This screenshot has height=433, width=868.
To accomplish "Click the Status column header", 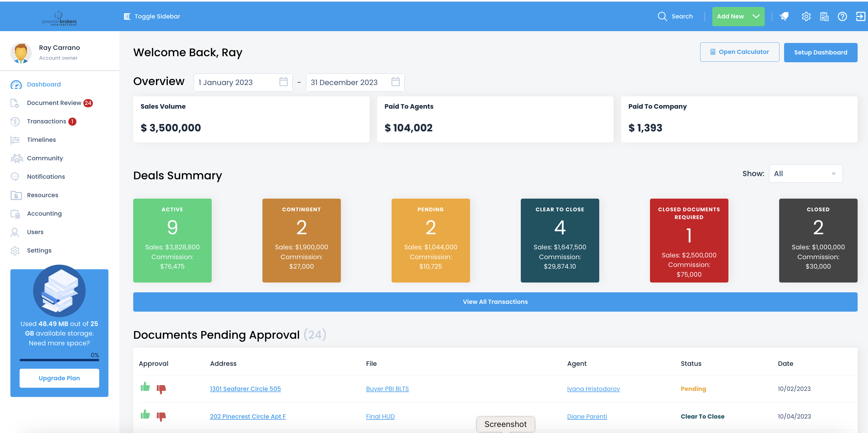I will (691, 364).
